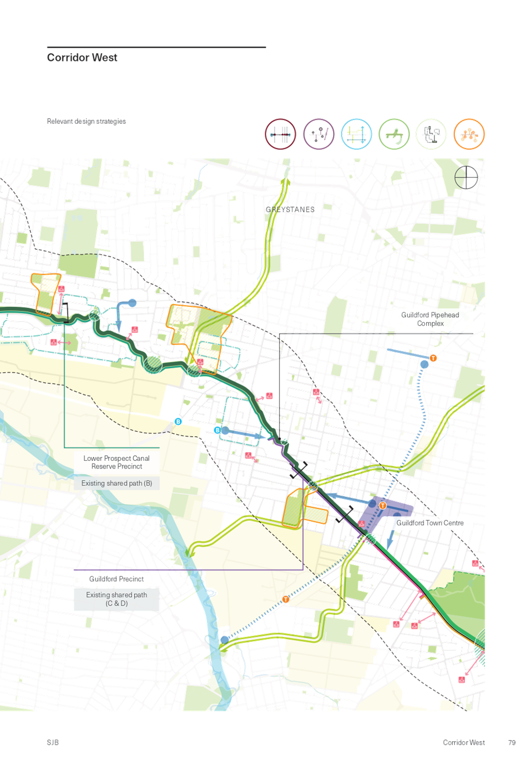Select the light blue circular grid icon

(x=356, y=134)
